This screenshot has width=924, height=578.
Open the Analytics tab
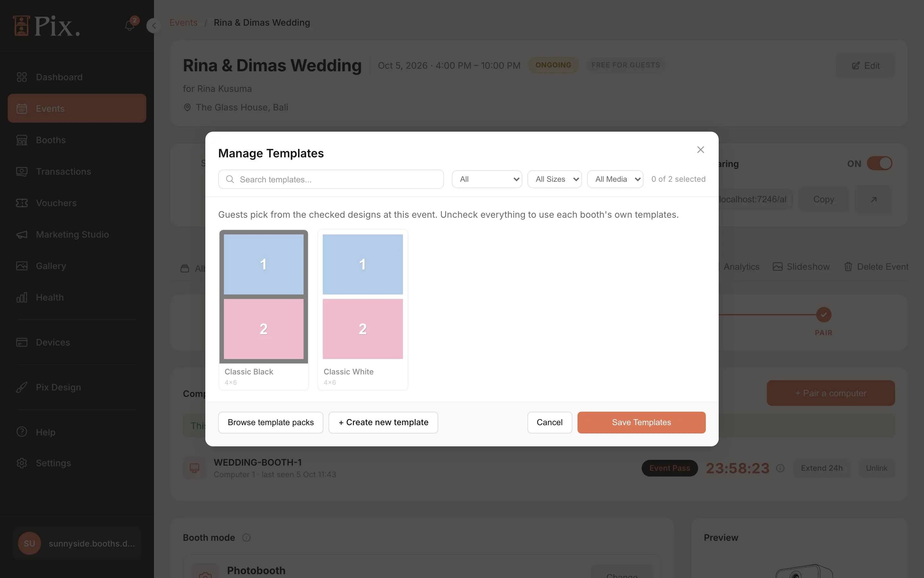[x=741, y=267]
